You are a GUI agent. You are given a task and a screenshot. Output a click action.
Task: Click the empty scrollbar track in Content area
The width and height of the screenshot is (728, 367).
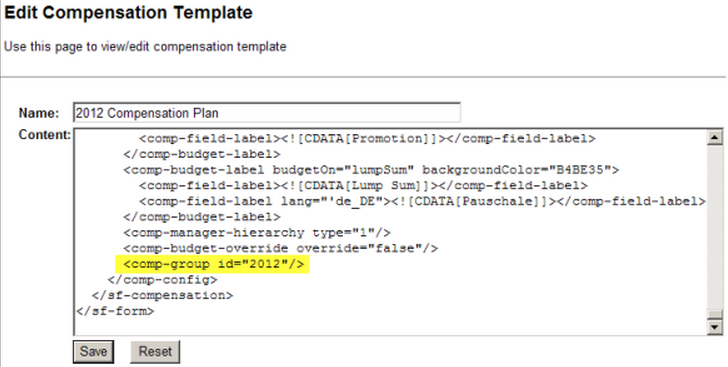[x=715, y=228]
